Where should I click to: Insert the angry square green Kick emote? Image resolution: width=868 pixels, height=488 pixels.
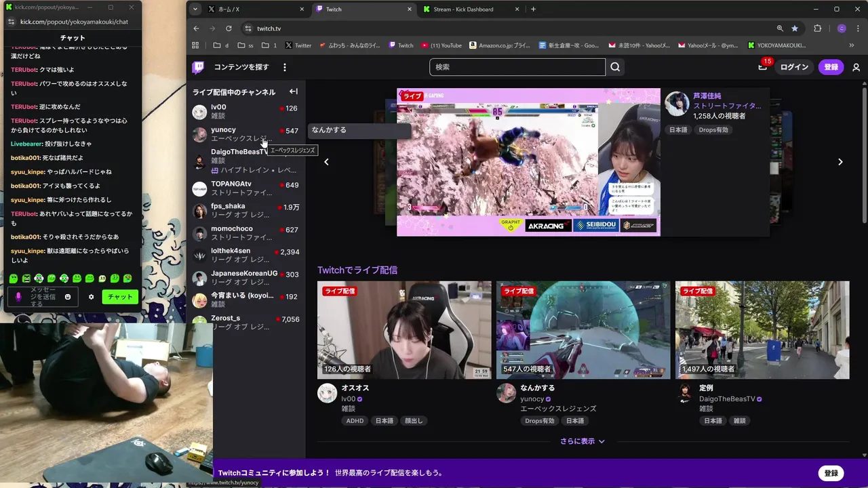coord(26,279)
